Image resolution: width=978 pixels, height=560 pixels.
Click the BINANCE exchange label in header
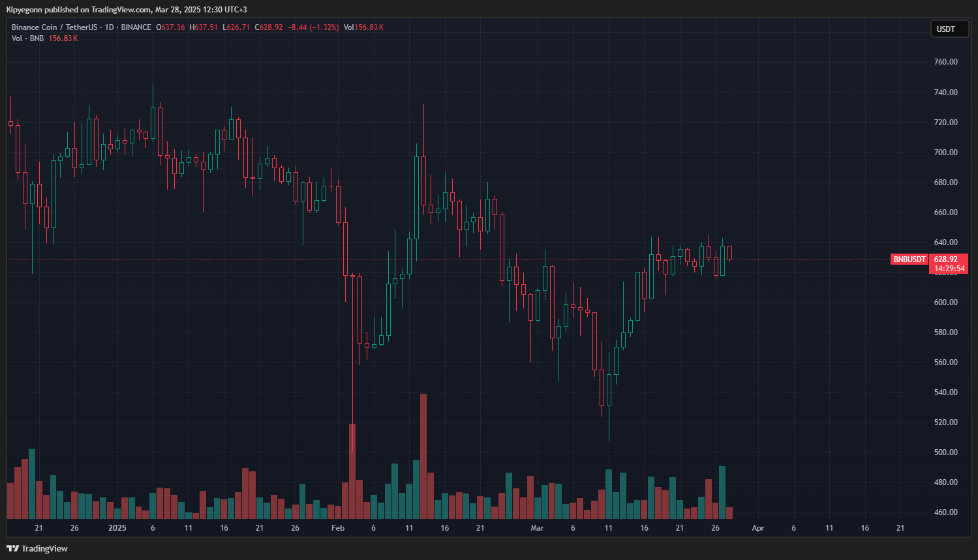[136, 27]
